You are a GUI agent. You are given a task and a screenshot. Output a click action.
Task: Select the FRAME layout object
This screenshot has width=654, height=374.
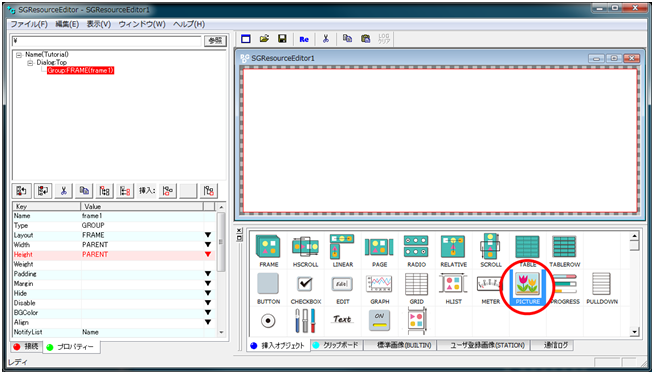tap(268, 250)
